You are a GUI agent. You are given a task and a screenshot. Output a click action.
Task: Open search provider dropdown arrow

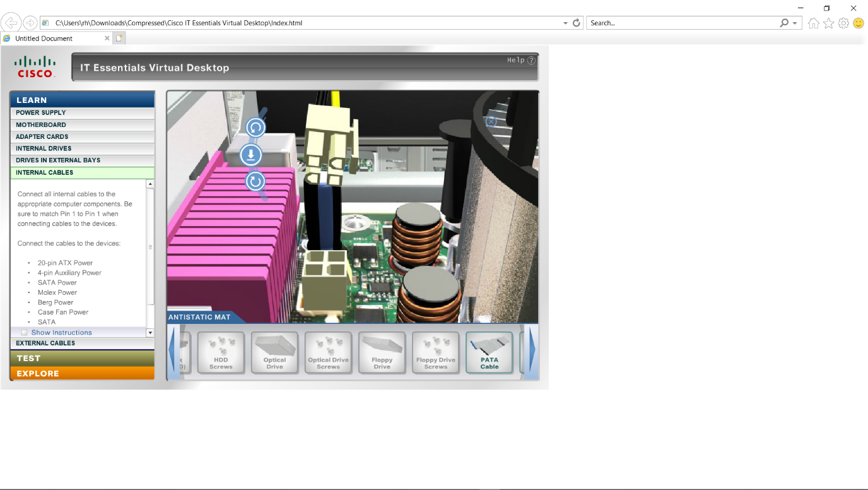coord(795,23)
